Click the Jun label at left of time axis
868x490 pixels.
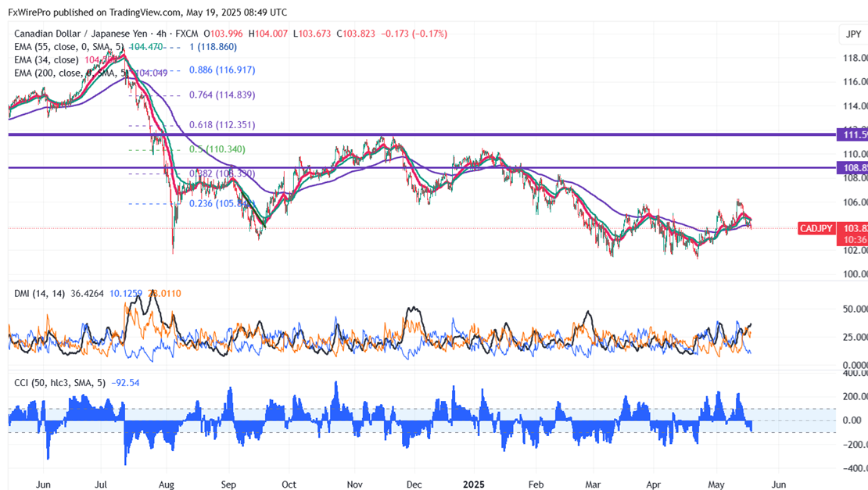coord(43,485)
